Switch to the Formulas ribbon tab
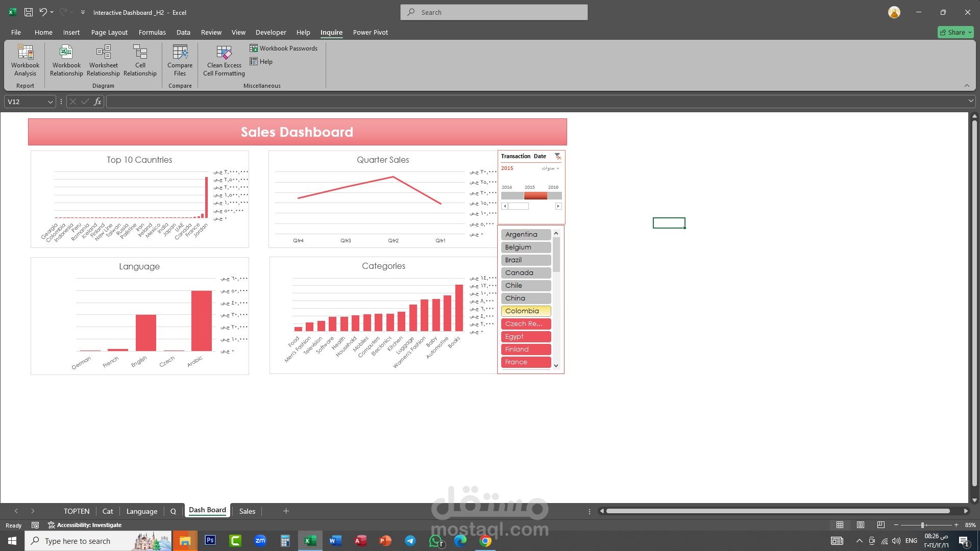The image size is (980, 551). 152,32
